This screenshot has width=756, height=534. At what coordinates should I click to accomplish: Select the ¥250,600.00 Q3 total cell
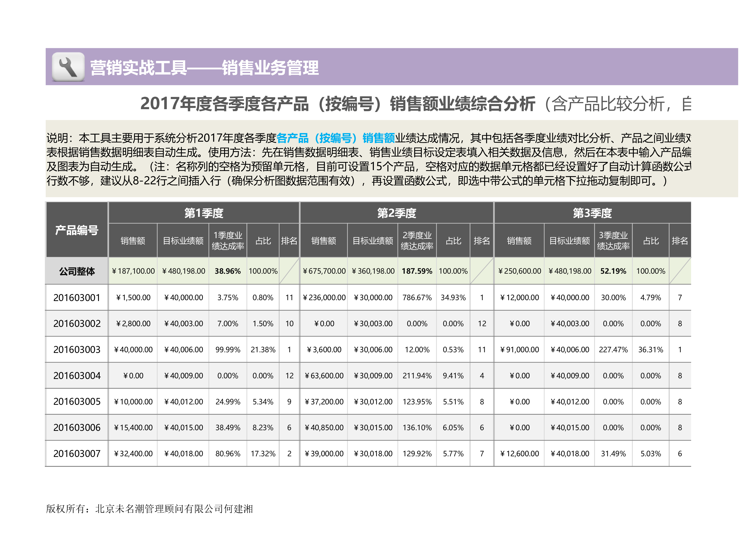point(519,271)
